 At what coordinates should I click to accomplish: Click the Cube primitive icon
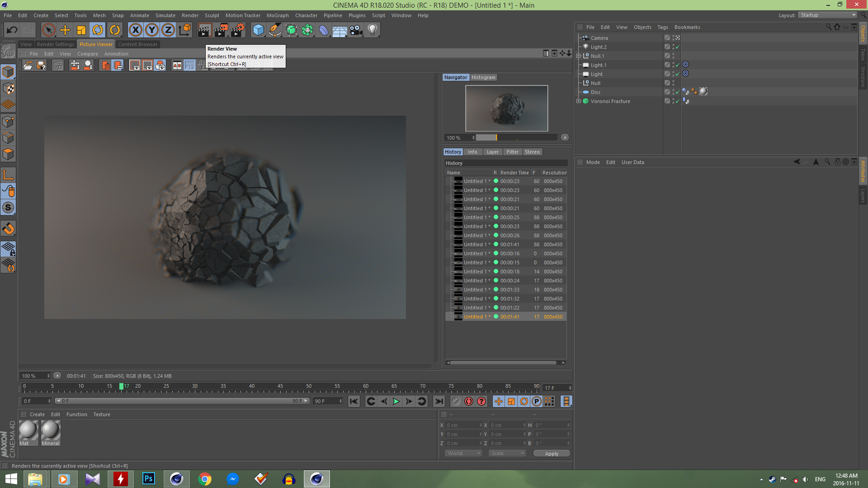pyautogui.click(x=258, y=30)
